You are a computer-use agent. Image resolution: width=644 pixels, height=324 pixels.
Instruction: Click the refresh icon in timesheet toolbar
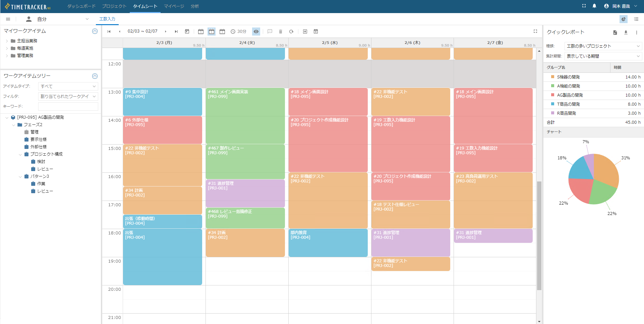point(291,32)
